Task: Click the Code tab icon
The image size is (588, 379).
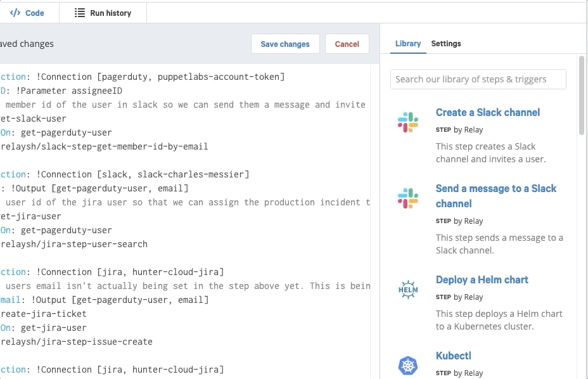Action: point(15,13)
